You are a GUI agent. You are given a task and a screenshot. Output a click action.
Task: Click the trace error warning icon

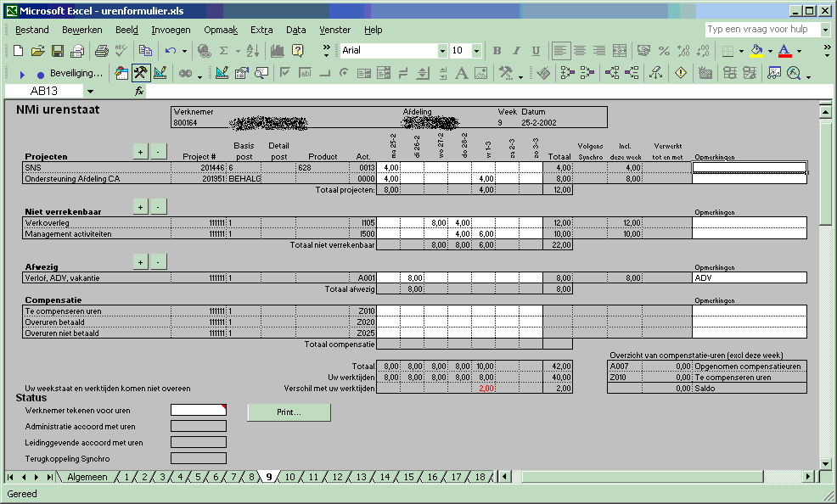click(681, 73)
